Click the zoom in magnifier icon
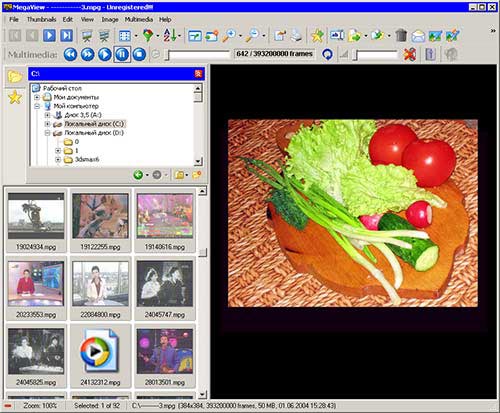 point(229,35)
